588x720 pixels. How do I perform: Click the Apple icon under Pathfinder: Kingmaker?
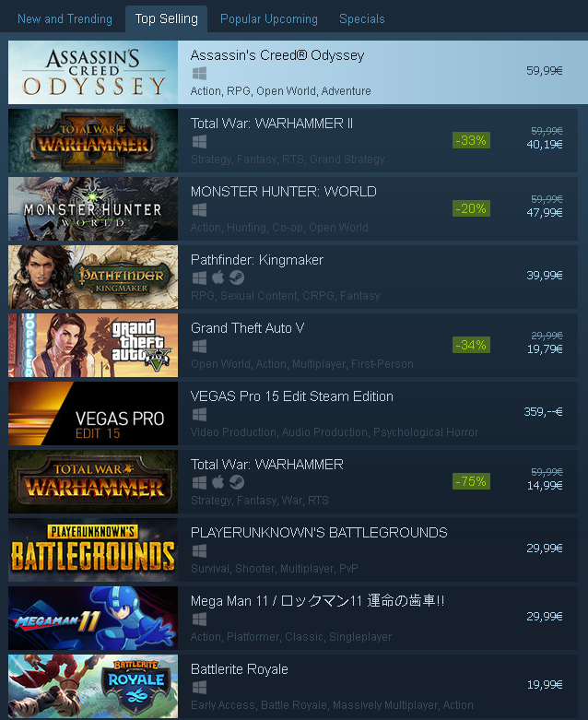[x=218, y=277]
